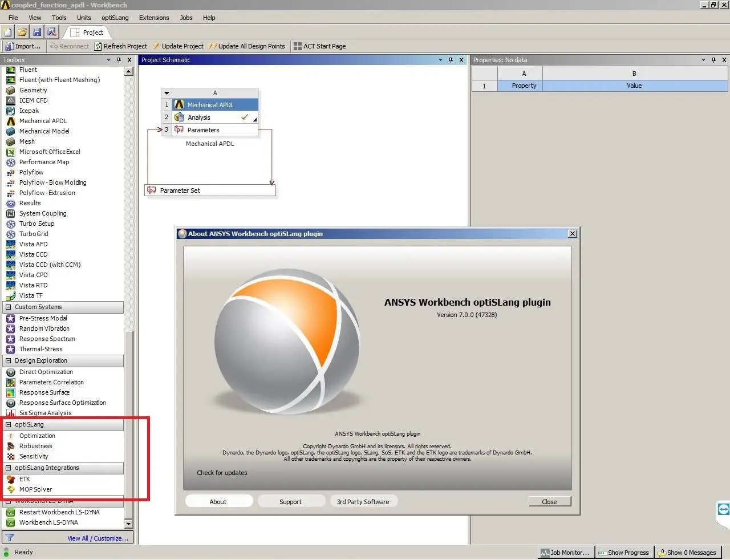Click the Close button in About dialog
The width and height of the screenshot is (730, 560).
(549, 502)
